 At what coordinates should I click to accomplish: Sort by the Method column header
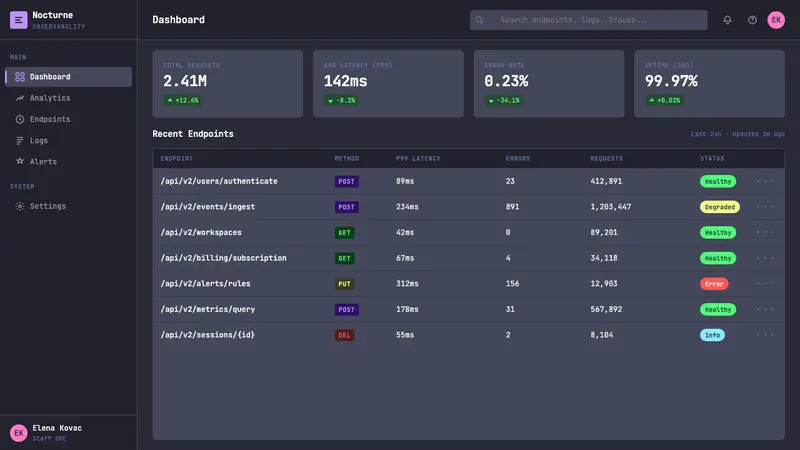pyautogui.click(x=347, y=159)
